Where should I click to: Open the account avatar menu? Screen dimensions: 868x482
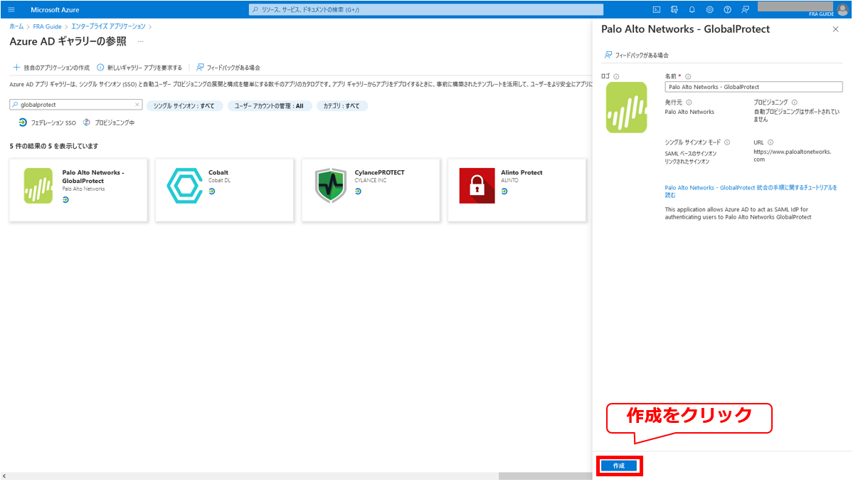(843, 9)
